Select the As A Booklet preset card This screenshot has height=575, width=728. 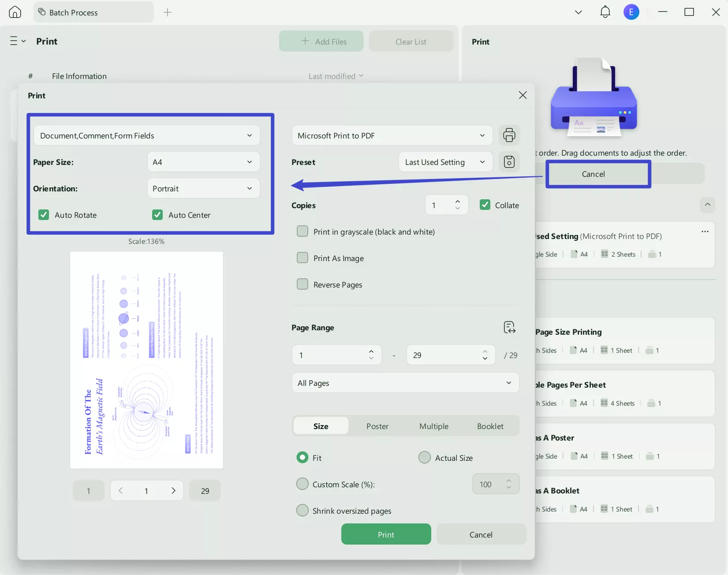coord(625,499)
